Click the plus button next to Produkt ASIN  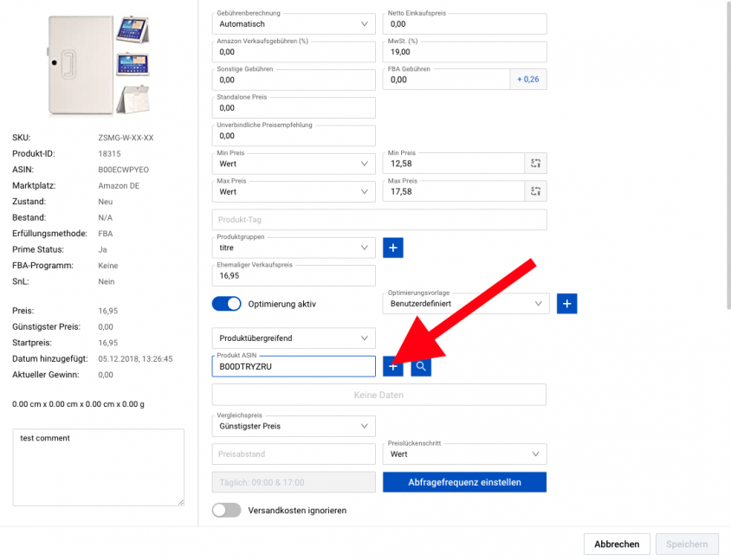[393, 367]
